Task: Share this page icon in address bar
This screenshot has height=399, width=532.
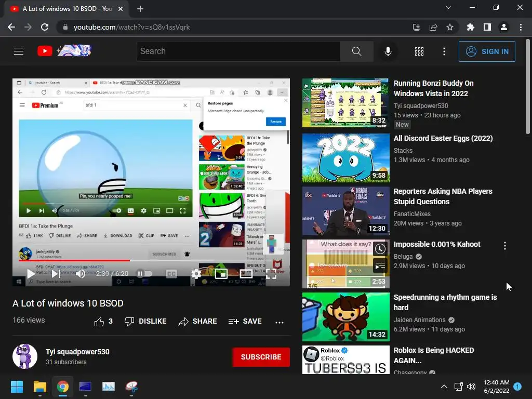Action: click(x=433, y=27)
